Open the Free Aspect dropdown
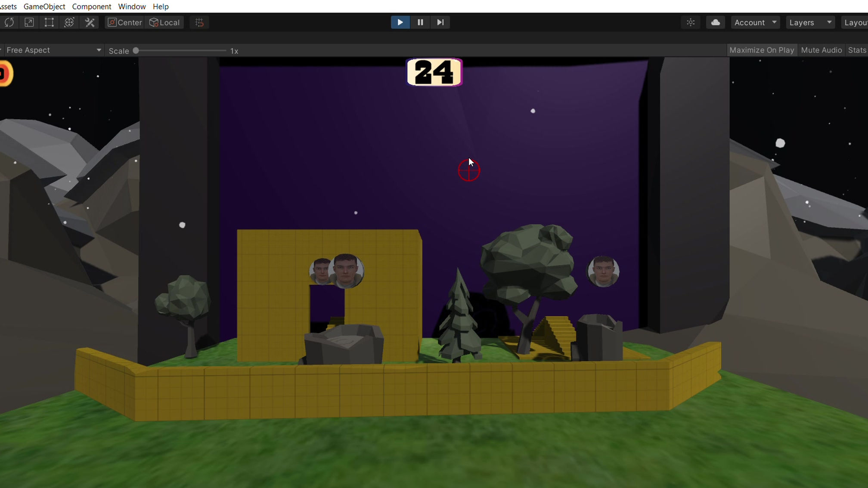 pos(53,50)
